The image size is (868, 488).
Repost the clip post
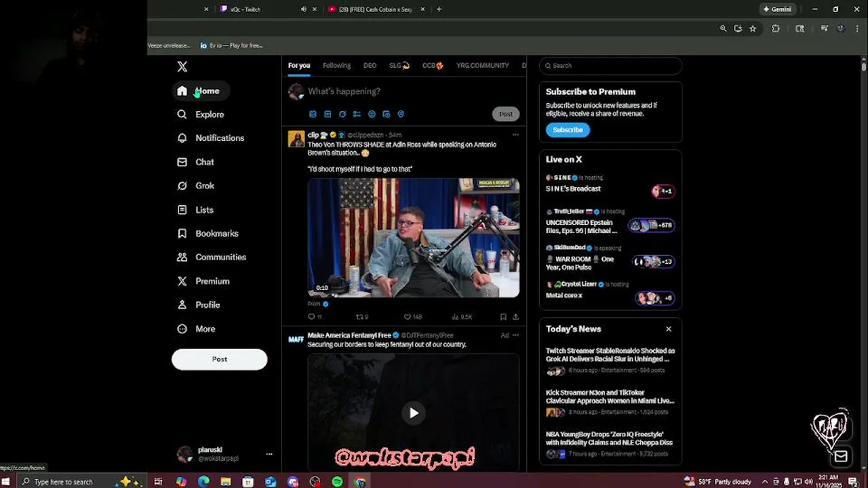(x=362, y=317)
